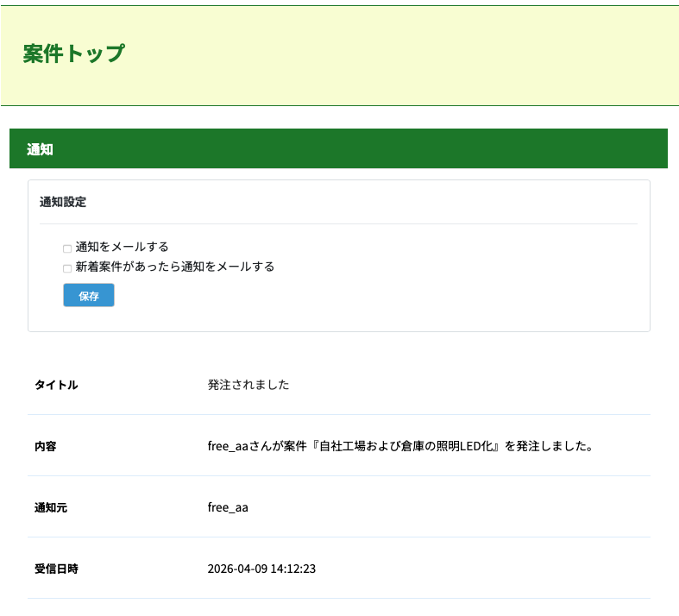This screenshot has height=616, width=679.
Task: Click the 通知をメールする label text
Action: point(122,247)
